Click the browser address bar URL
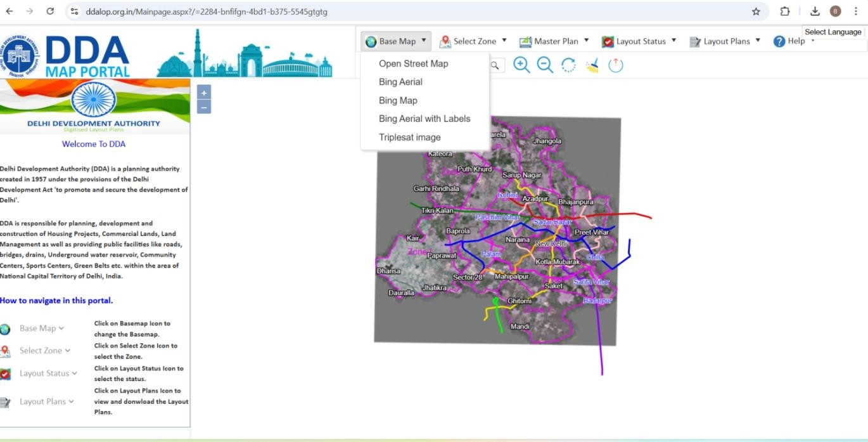This screenshot has width=868, height=442. (207, 11)
